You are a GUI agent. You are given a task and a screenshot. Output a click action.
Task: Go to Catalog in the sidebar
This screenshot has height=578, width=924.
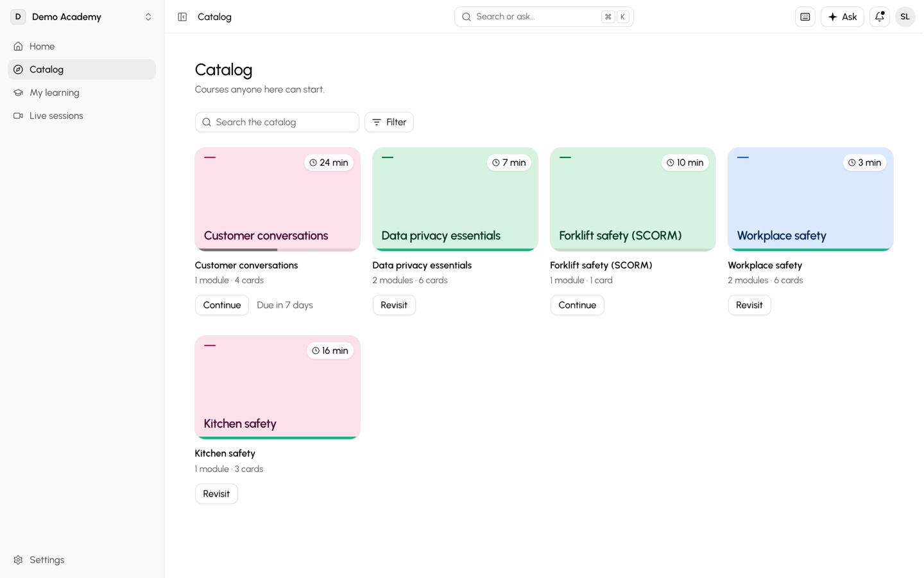click(82, 69)
